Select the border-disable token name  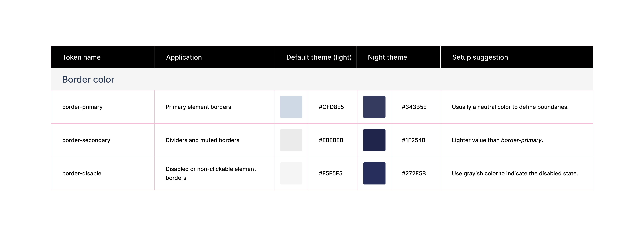click(x=82, y=173)
